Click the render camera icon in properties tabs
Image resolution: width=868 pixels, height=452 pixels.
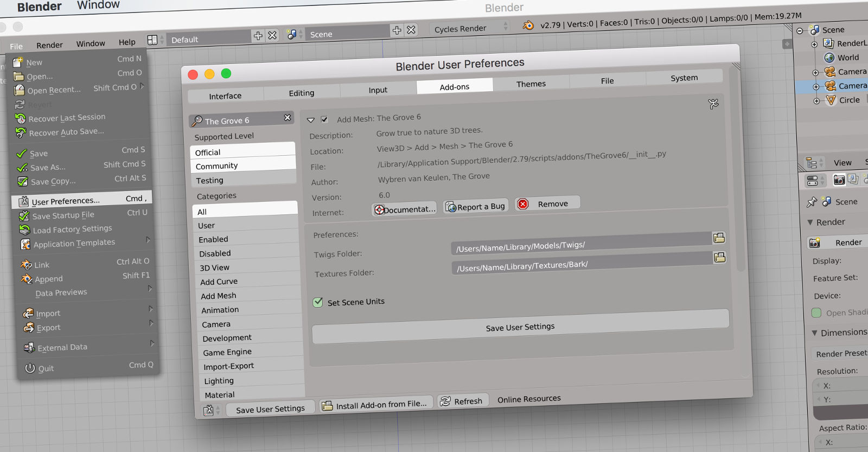(x=839, y=179)
